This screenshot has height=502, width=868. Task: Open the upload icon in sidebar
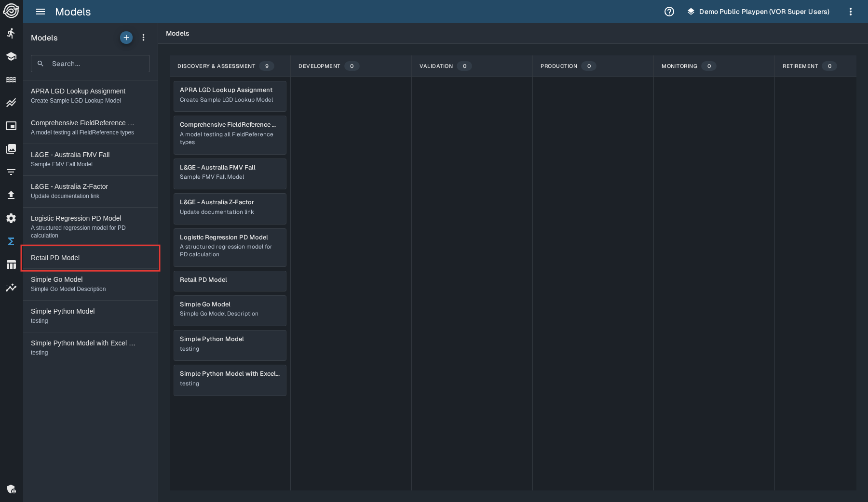(x=11, y=195)
